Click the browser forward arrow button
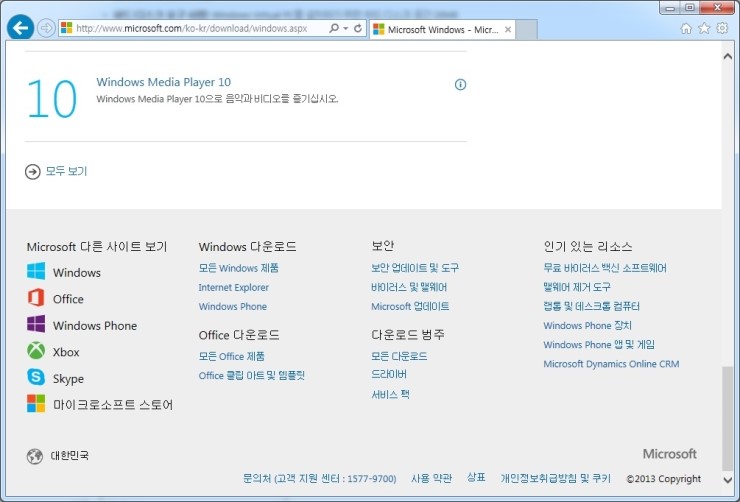 click(x=46, y=28)
